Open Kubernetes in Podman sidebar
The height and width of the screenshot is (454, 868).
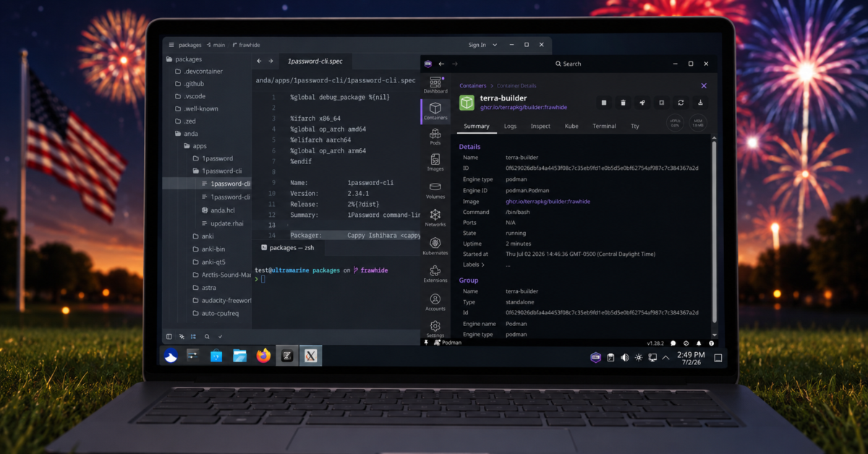coord(435,247)
